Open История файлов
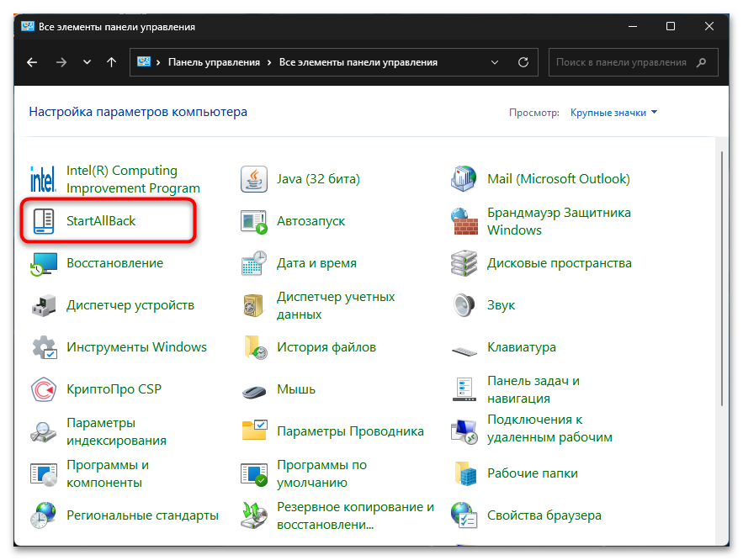Screen dimensions: 743x560 (x=326, y=346)
